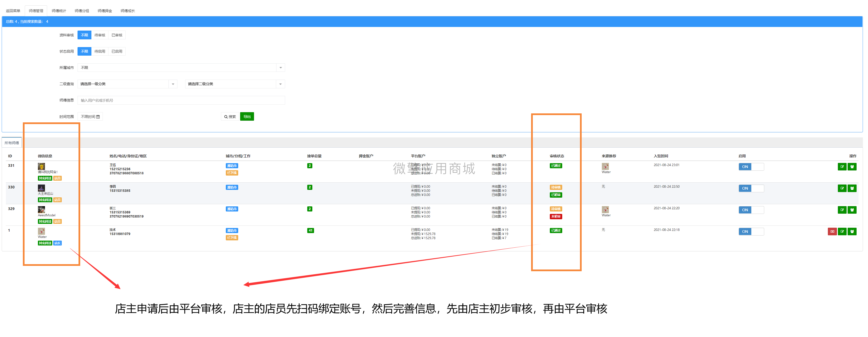Click 已通过 status badge in row 1
The width and height of the screenshot is (868, 337).
pos(556,230)
